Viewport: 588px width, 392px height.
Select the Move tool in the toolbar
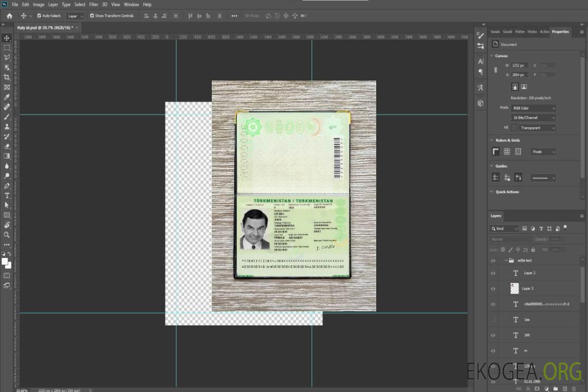pyautogui.click(x=7, y=38)
